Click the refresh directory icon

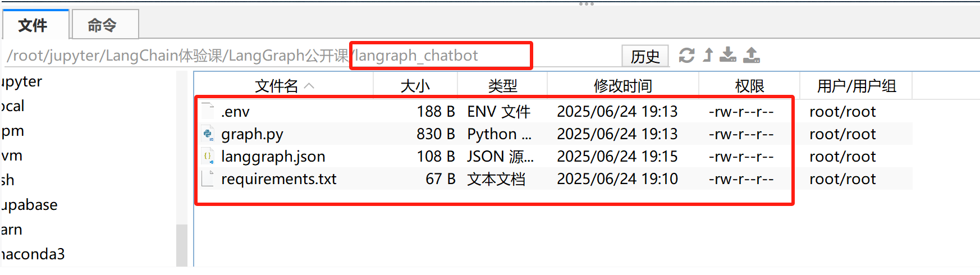686,56
